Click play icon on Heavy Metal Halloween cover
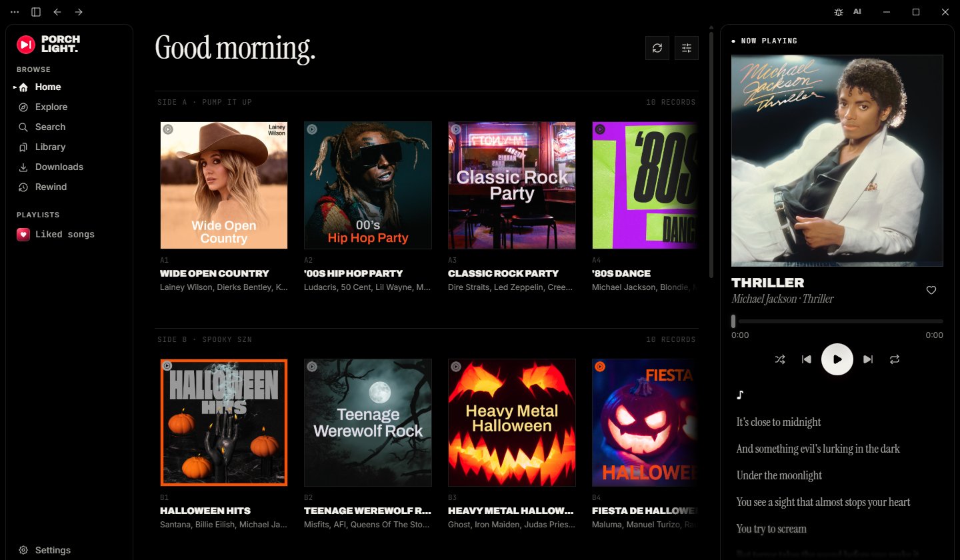This screenshot has width=960, height=560. [456, 366]
